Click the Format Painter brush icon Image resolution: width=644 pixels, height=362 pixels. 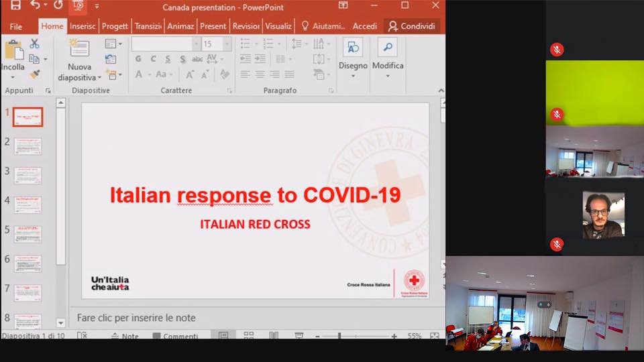click(34, 74)
